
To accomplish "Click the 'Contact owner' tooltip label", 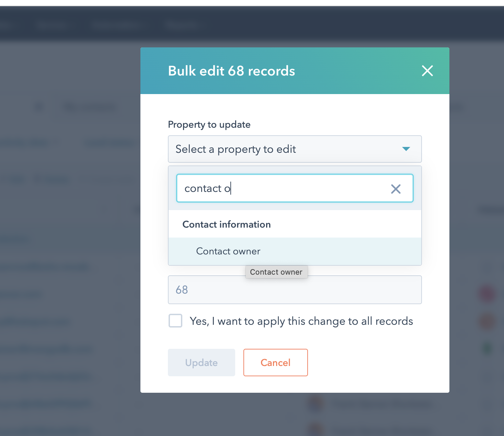I will (x=276, y=272).
